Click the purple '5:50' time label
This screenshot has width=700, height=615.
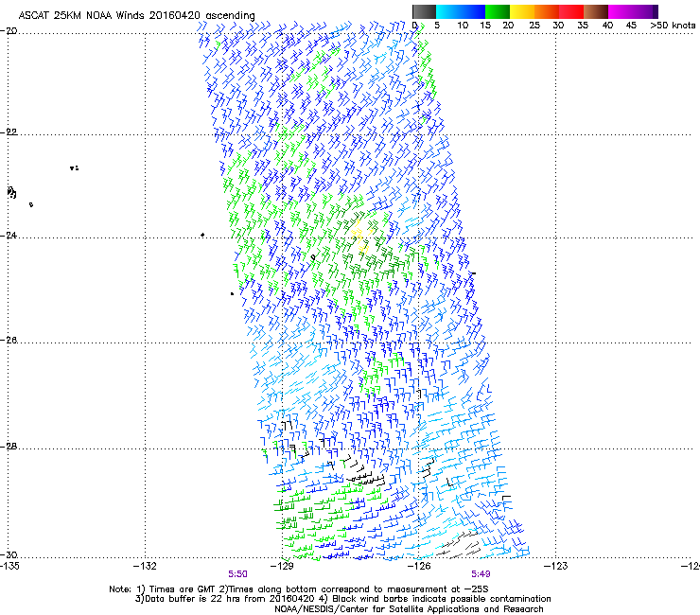tap(237, 574)
